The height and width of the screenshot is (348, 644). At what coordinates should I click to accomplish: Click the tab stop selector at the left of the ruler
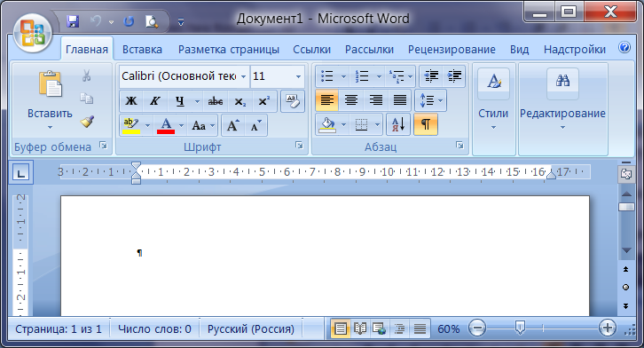21,172
